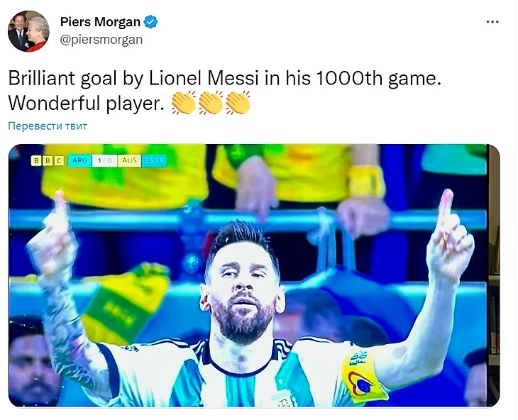The height and width of the screenshot is (420, 518).
Task: Open Piers Morgan's profile avatar
Action: [x=29, y=31]
